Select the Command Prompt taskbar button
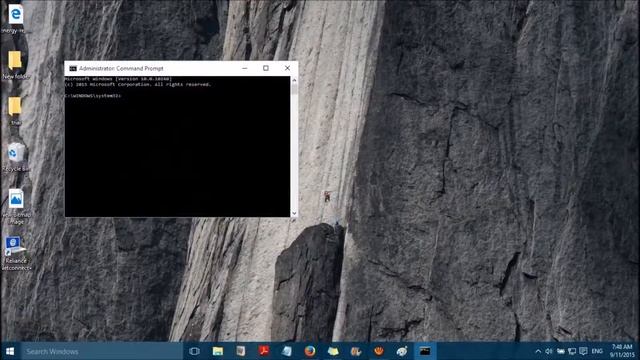 425,351
